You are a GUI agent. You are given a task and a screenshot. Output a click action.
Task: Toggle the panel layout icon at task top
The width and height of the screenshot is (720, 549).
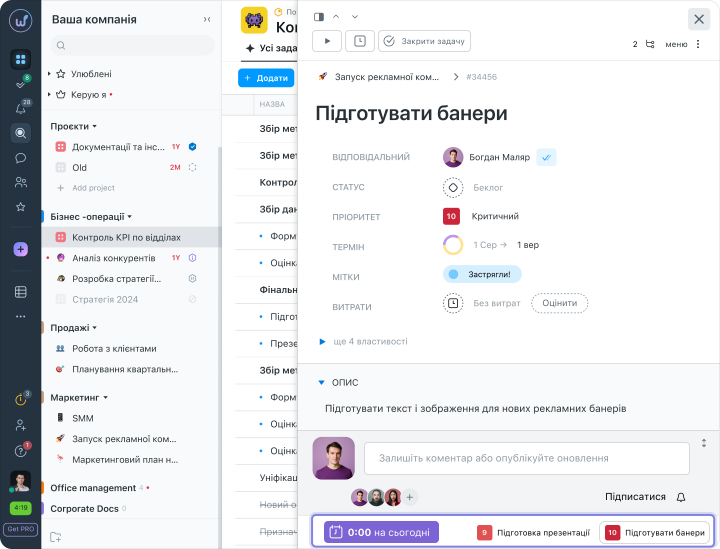pyautogui.click(x=319, y=17)
